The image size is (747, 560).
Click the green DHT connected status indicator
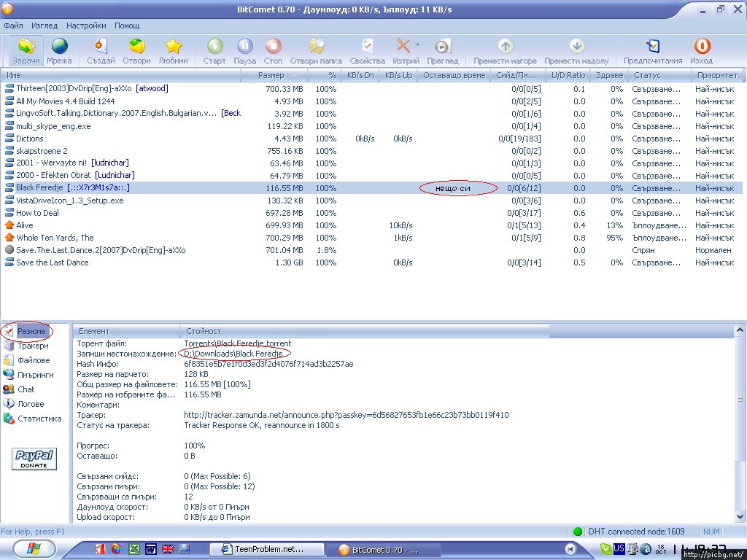point(578,532)
